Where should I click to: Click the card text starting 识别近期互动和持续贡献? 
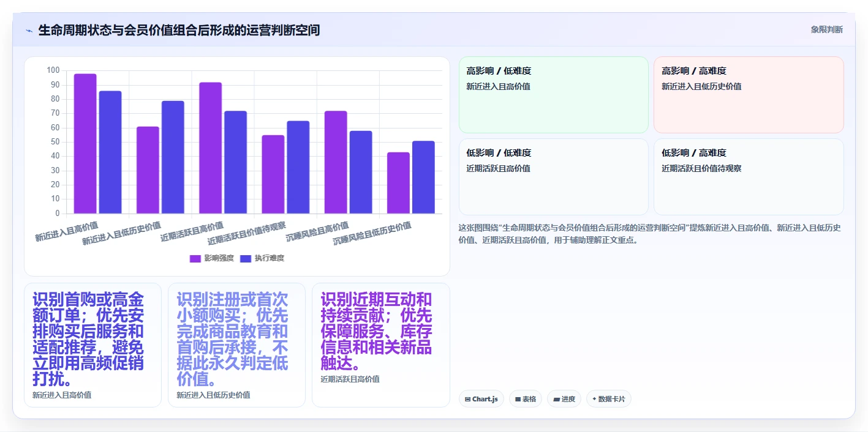(x=377, y=332)
